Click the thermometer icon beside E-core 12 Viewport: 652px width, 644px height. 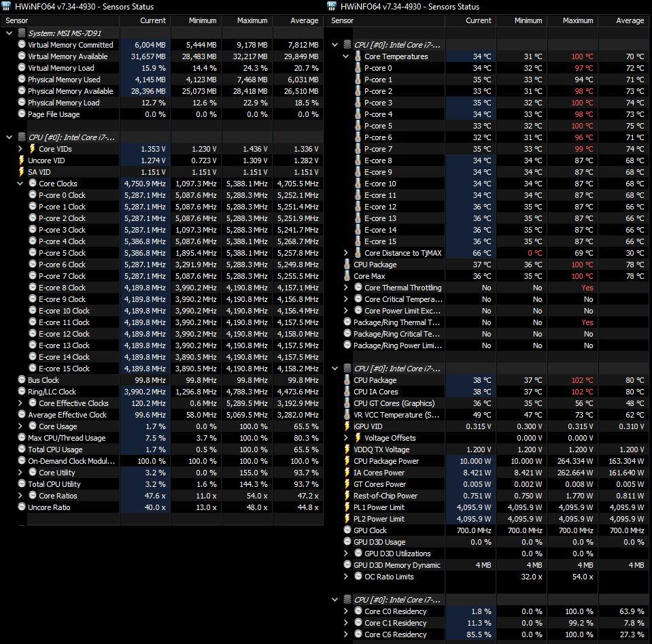point(358,206)
